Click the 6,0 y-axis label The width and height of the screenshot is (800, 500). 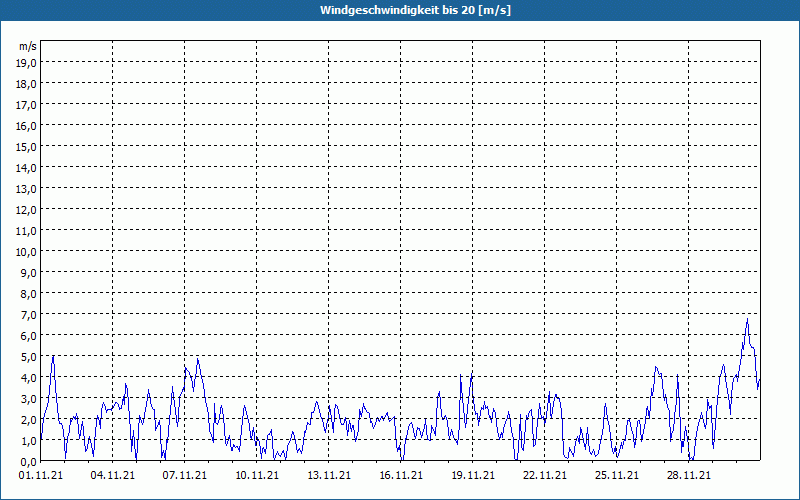[x=29, y=336]
